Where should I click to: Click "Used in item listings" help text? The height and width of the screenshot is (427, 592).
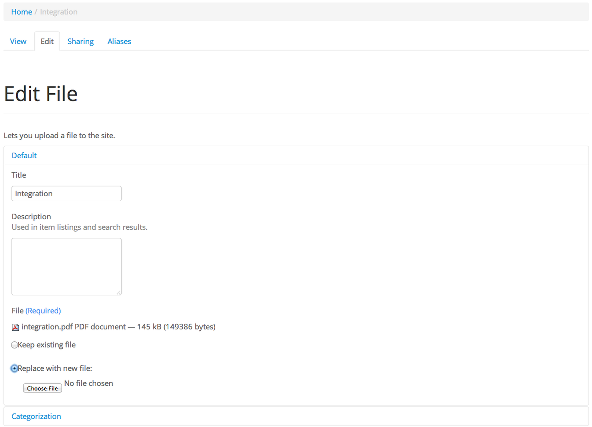pyautogui.click(x=79, y=227)
